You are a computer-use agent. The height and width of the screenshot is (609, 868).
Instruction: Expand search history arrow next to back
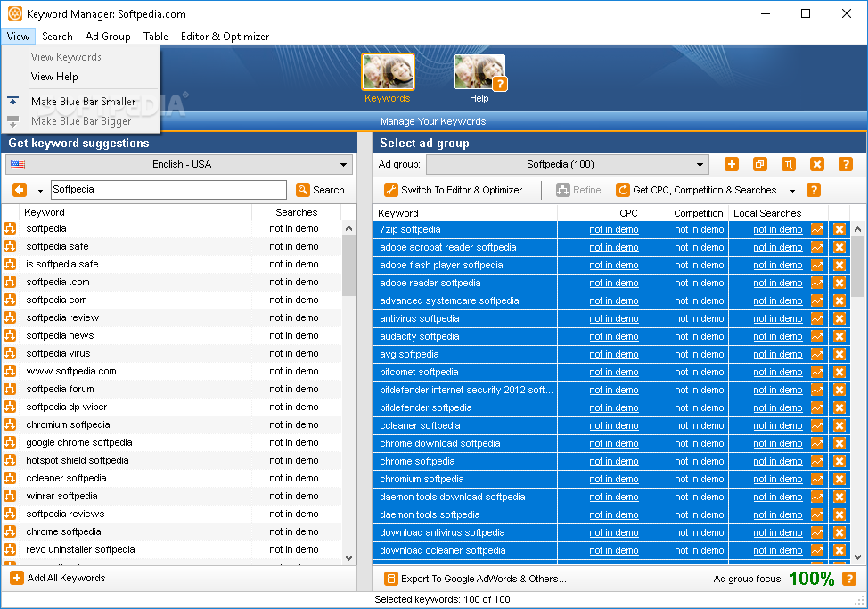40,191
